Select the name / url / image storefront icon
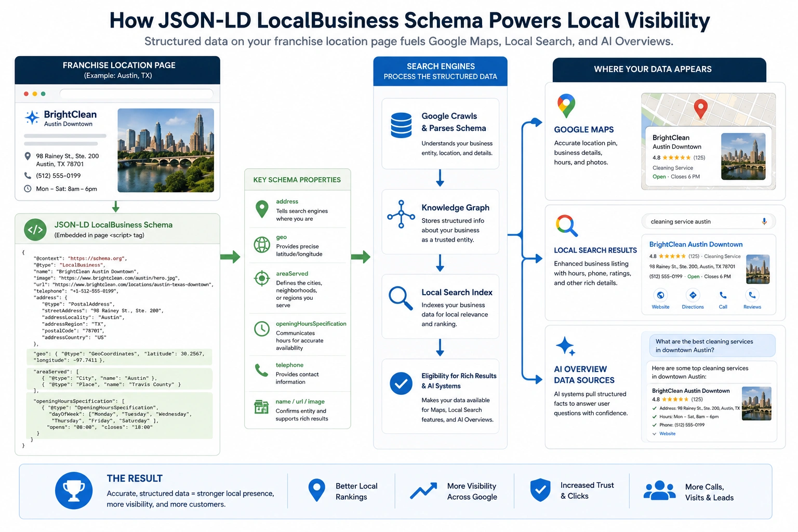The image size is (798, 532). [261, 407]
